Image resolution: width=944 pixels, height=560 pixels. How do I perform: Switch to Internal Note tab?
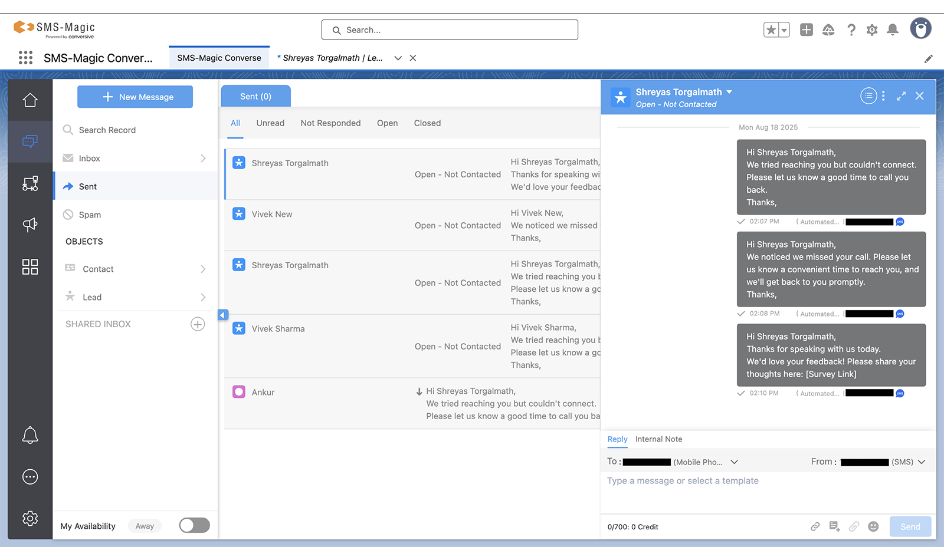tap(658, 439)
